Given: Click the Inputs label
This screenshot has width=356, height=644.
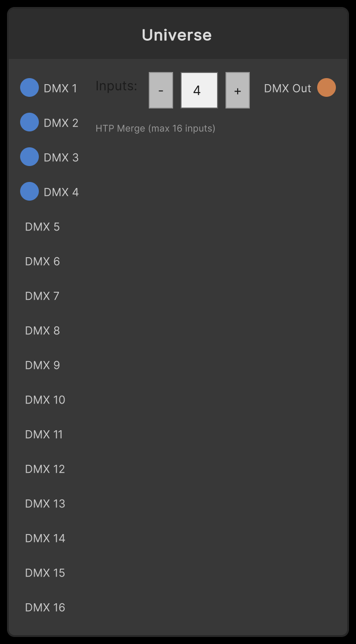Looking at the screenshot, I should [116, 86].
